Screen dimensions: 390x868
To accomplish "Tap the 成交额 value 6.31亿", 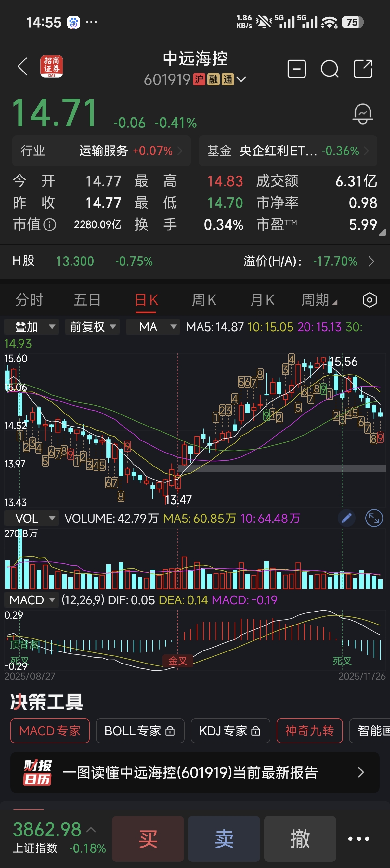I will pos(356,181).
